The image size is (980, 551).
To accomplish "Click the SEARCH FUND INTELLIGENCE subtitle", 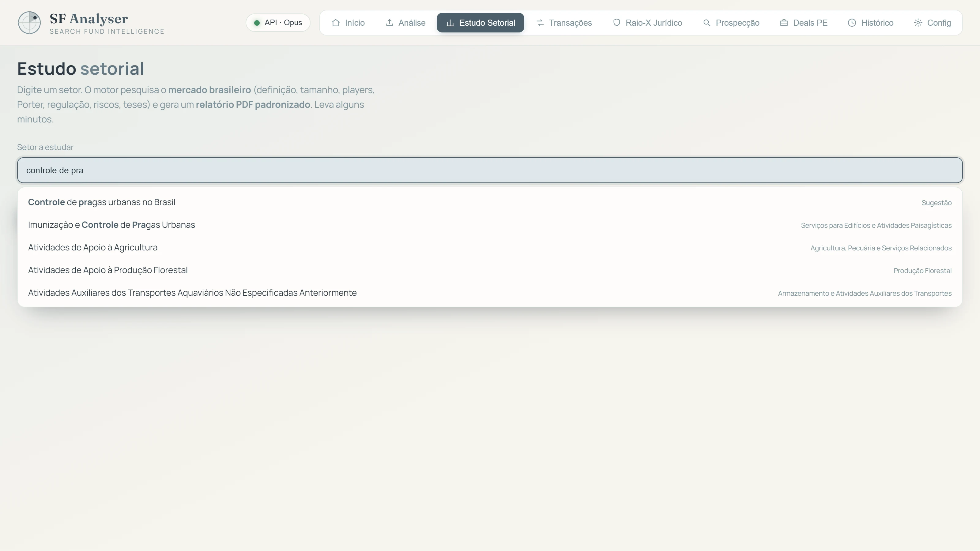I will tap(107, 32).
